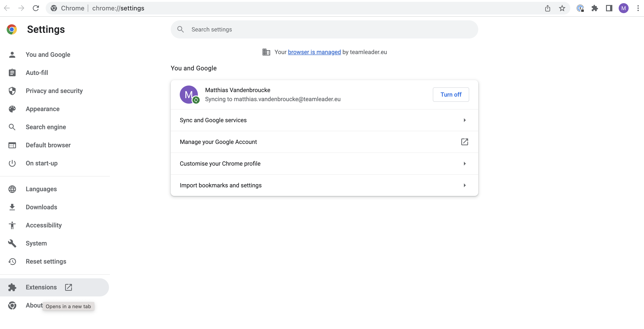The height and width of the screenshot is (329, 644).
Task: Click the Turn off sync button
Action: pos(451,95)
